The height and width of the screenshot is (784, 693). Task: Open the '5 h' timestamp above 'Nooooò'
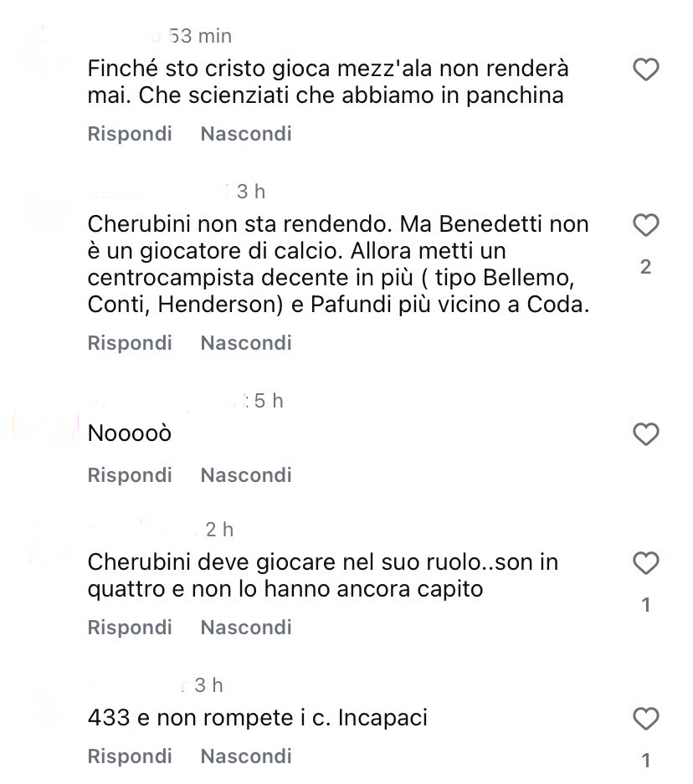(x=269, y=401)
